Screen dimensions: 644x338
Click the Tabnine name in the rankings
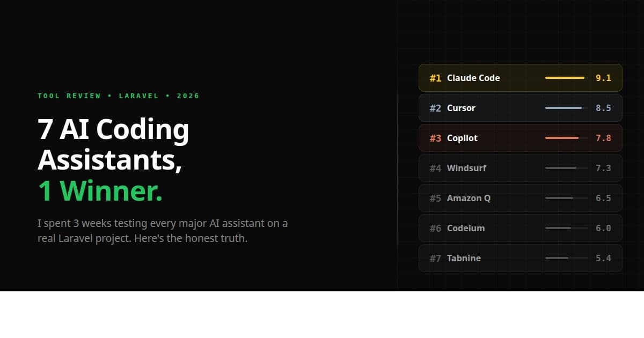pyautogui.click(x=464, y=258)
